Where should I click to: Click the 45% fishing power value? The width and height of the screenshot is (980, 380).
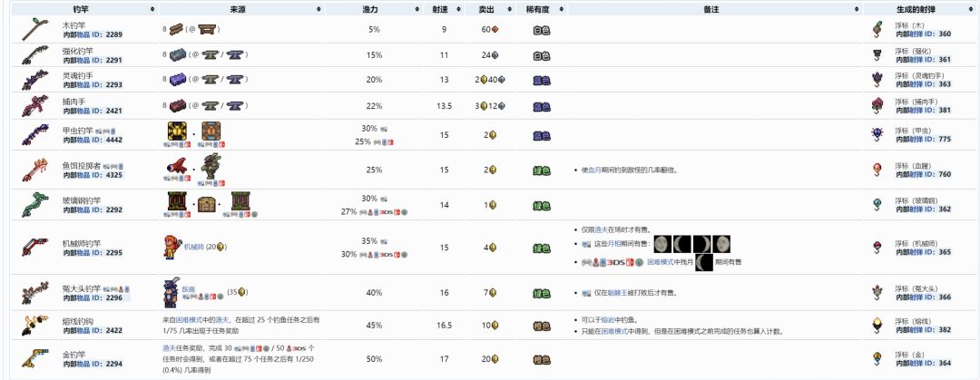[x=374, y=325]
